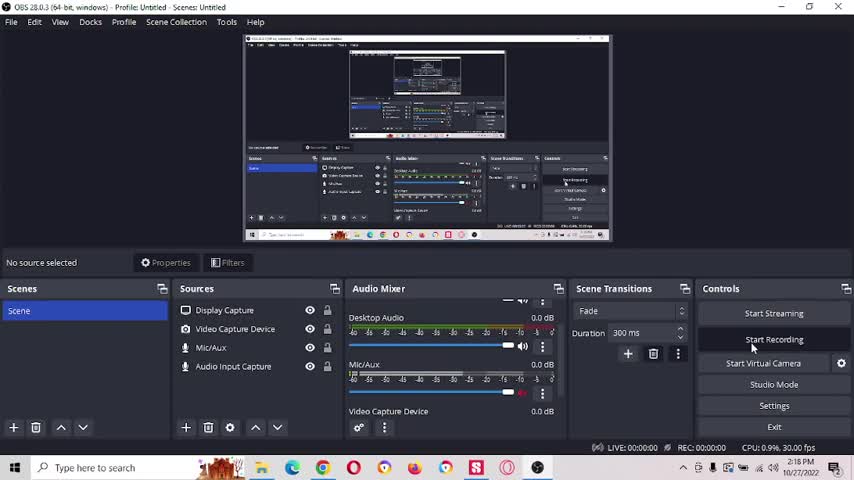Open the Profile menu
The image size is (854, 480).
click(x=124, y=22)
